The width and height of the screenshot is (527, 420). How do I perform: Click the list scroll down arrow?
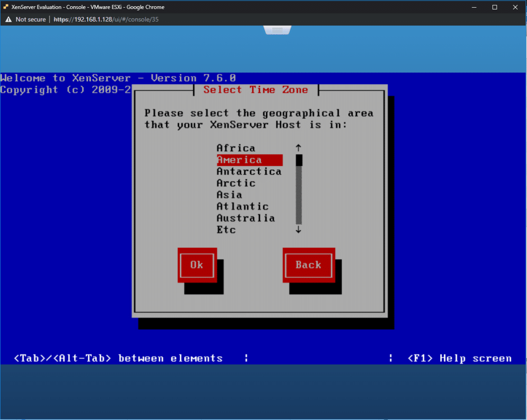[x=299, y=230]
